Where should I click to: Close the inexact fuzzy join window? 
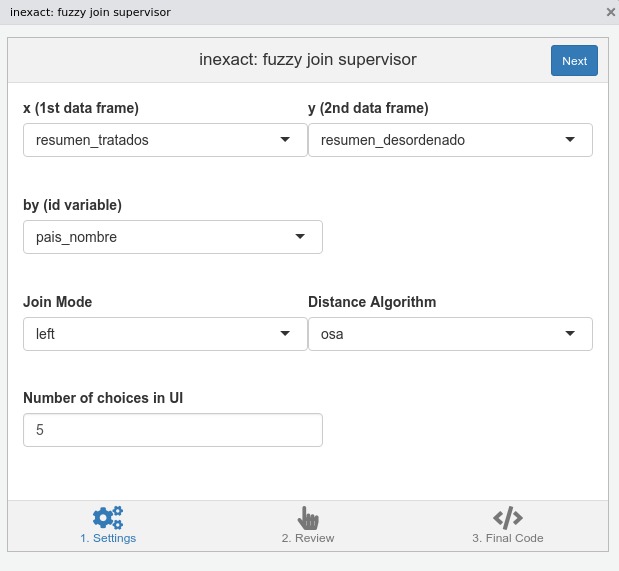click(x=610, y=12)
